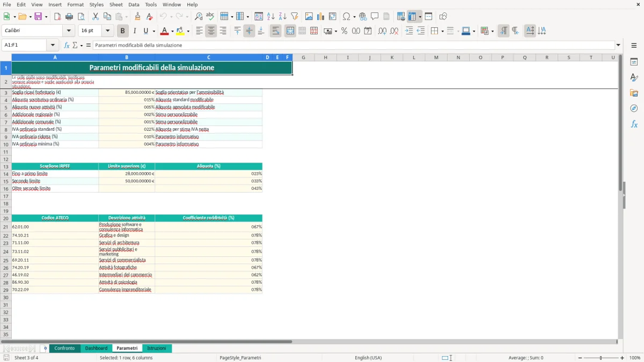This screenshot has width=644, height=362.
Task: Click the Sort (AZ/ZA) dialog icon
Action: [x=259, y=17]
